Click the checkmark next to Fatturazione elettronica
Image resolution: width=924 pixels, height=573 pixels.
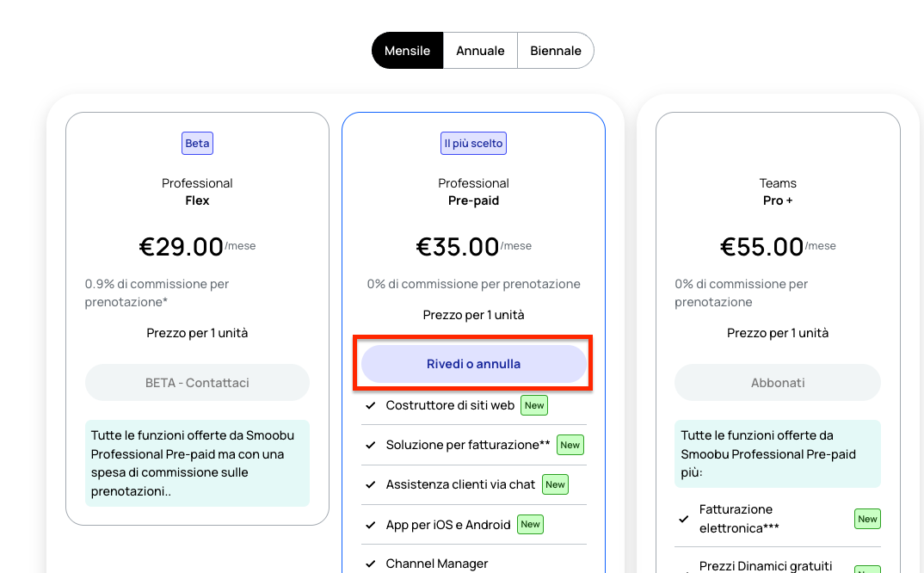pos(684,519)
